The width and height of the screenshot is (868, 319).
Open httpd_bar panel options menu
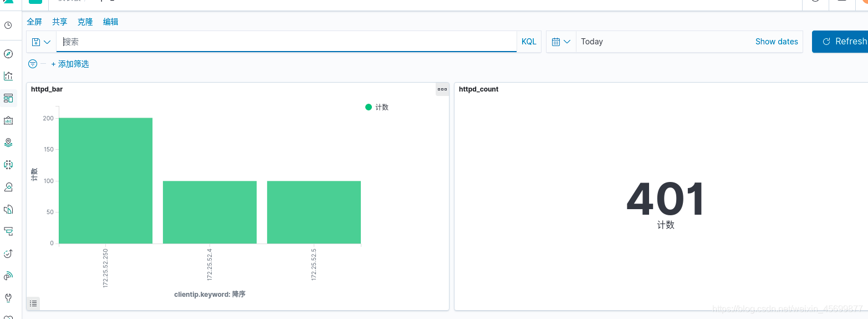(442, 89)
